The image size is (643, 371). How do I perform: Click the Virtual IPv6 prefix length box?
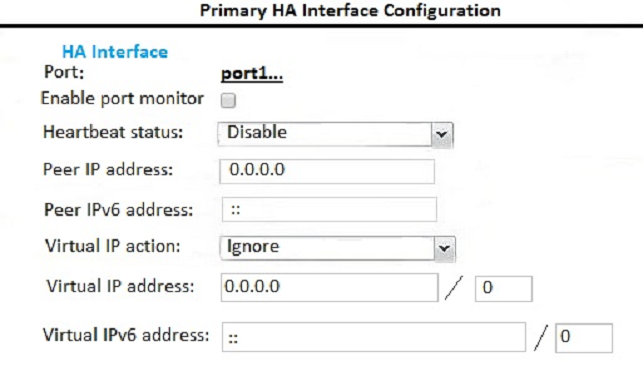tap(584, 338)
